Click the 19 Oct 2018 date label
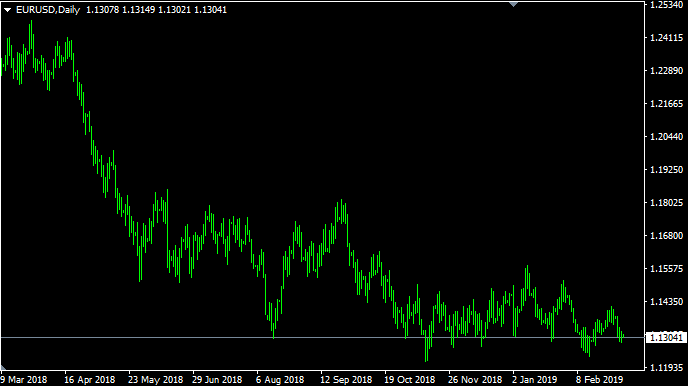Viewport: 688px width, 386px height. coord(409,379)
